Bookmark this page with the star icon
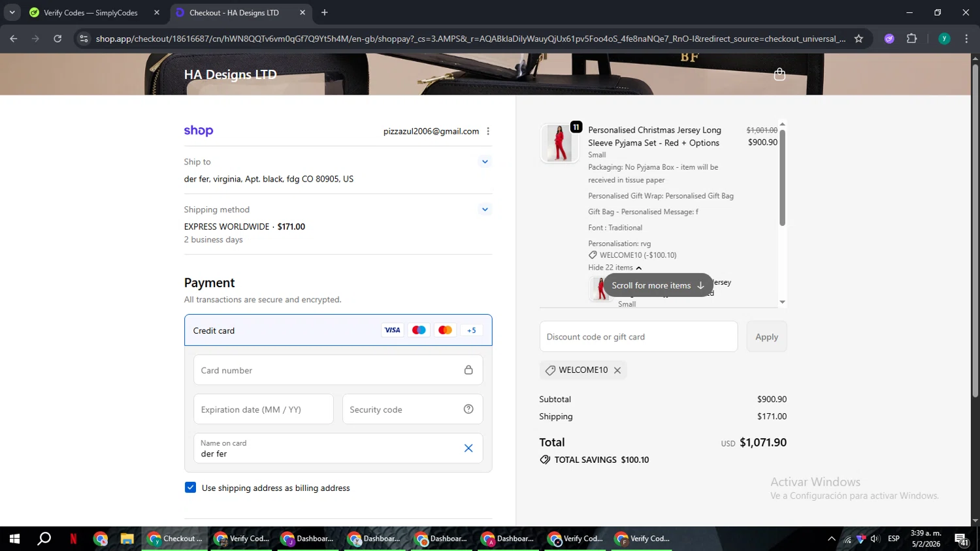 click(858, 39)
